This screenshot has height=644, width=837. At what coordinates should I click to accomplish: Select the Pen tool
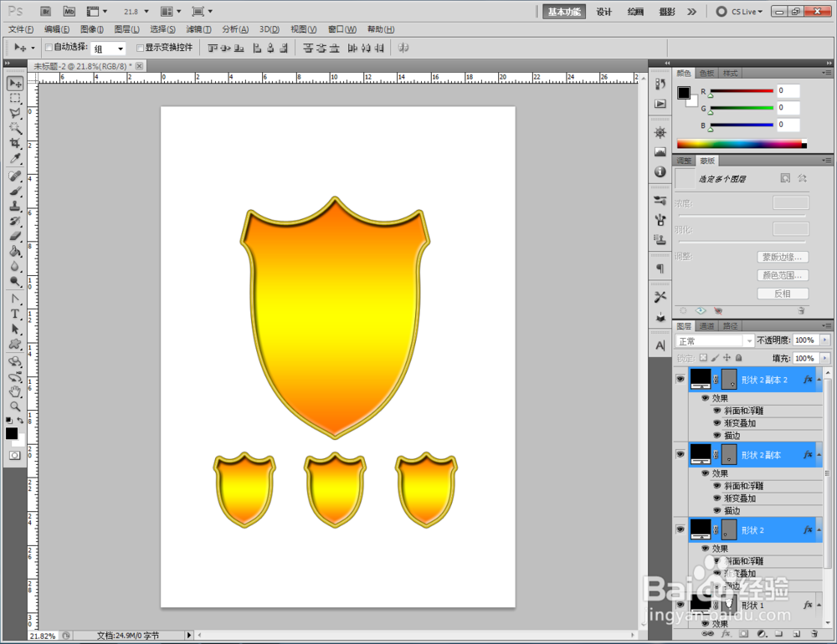point(15,299)
